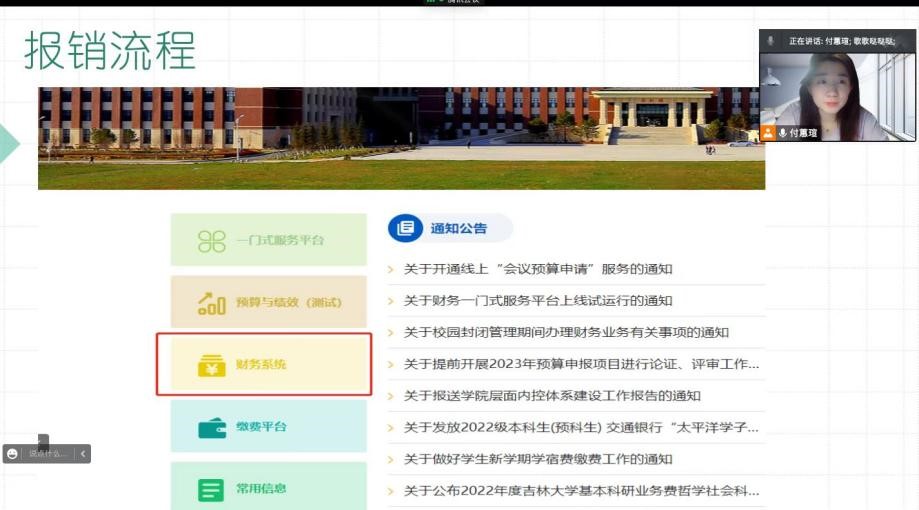
Task: Click the 说点什么 chat input field
Action: [x=47, y=453]
